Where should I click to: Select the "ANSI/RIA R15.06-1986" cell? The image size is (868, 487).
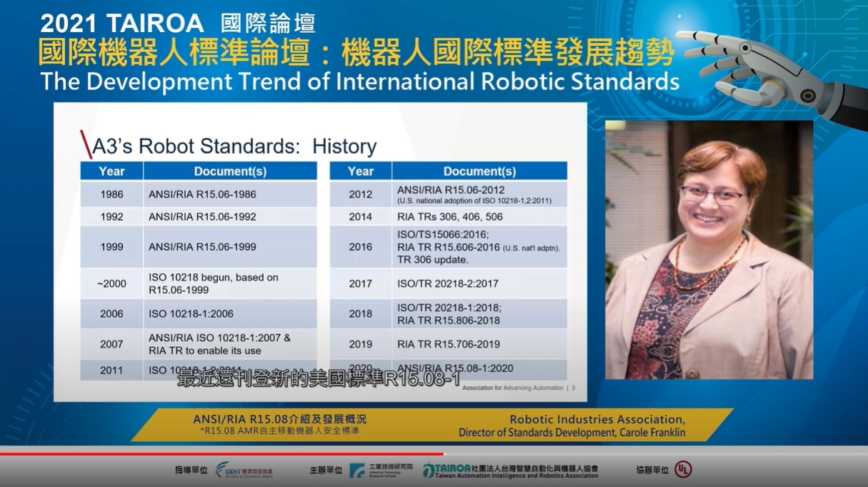[x=230, y=194]
